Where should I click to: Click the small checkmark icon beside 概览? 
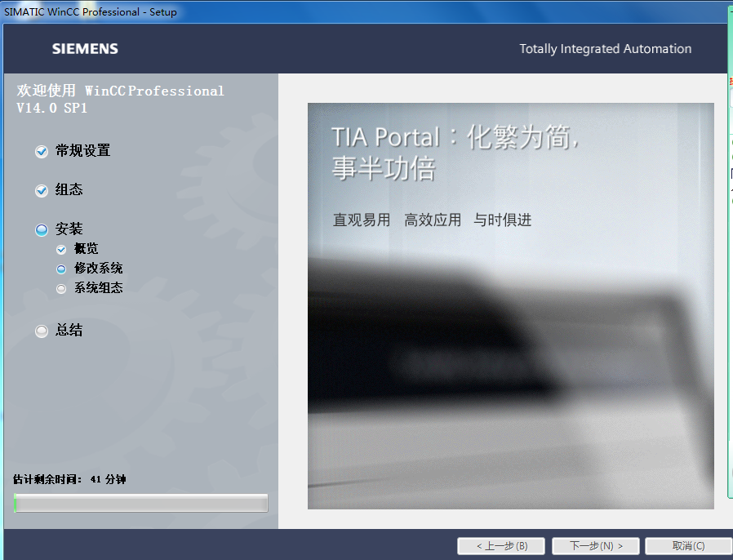point(61,250)
